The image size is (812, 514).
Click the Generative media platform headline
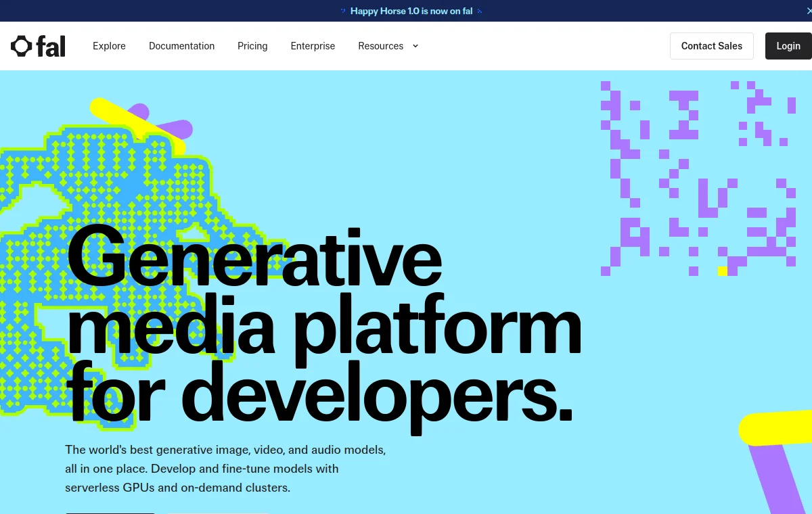tap(323, 328)
